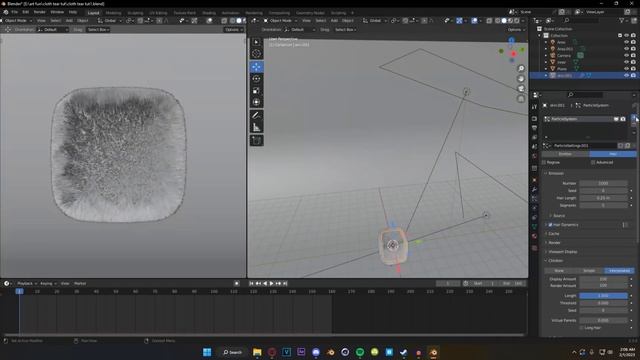
Task: Adjust the Virtual Parents slider
Action: pos(603,320)
